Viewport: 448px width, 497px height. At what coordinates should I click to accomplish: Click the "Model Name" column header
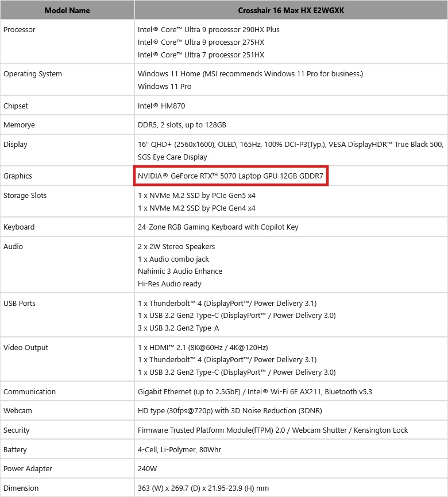67,10
